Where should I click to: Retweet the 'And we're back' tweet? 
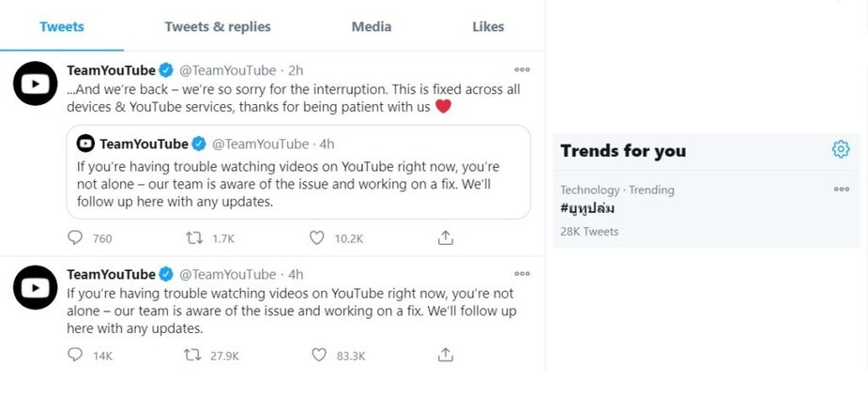pyautogui.click(x=193, y=238)
